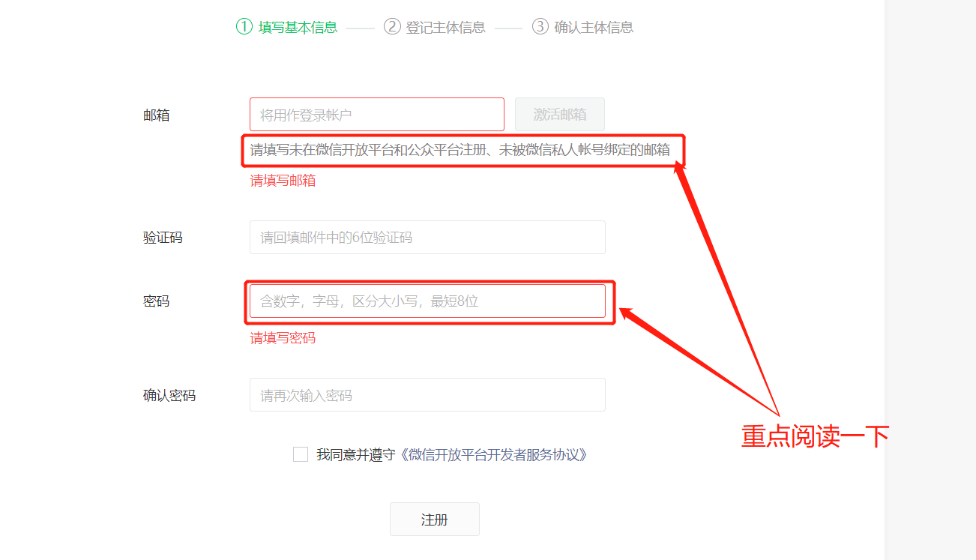
Task: Focus the 密码 password input field
Action: coord(427,301)
